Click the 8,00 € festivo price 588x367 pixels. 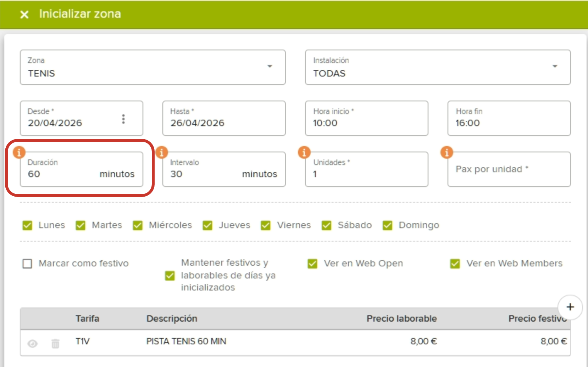click(554, 341)
